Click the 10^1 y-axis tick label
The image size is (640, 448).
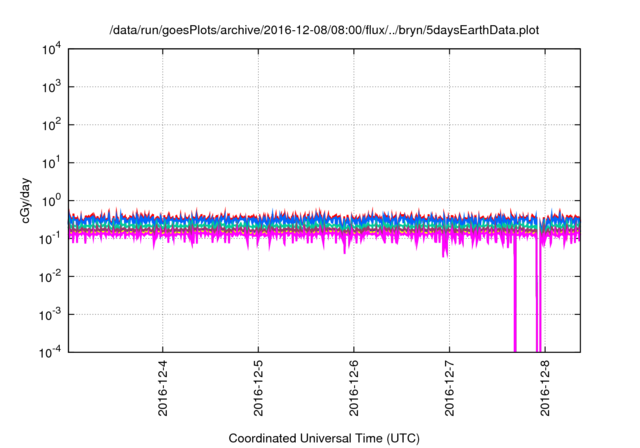(51, 163)
